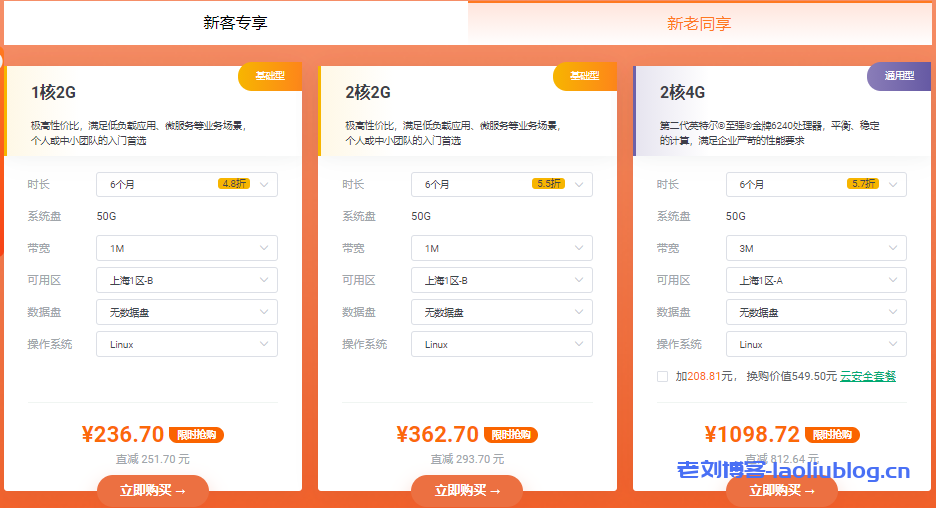Open 时长 dropdown in 2核2G card
Screen dimensions: 936x508
pos(501,184)
